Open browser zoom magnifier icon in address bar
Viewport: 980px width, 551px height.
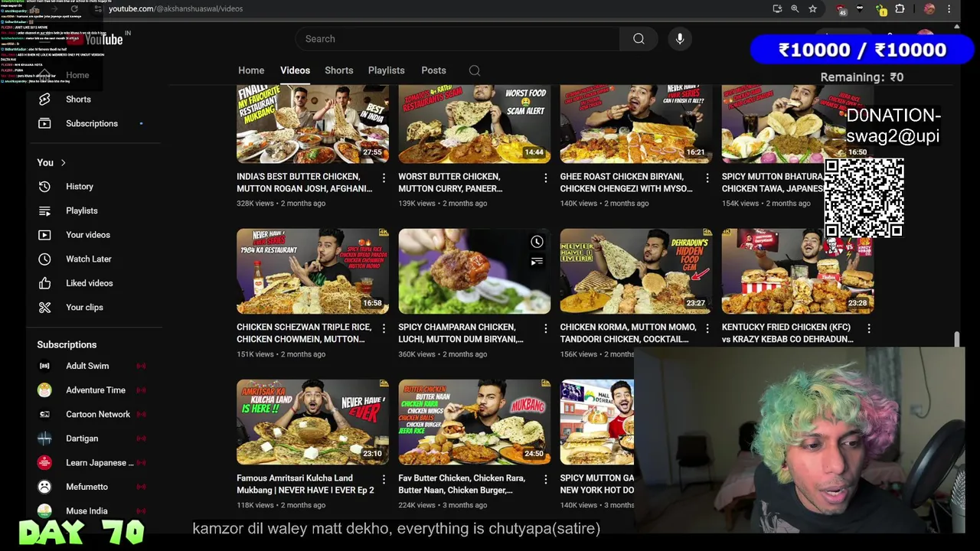tap(795, 8)
